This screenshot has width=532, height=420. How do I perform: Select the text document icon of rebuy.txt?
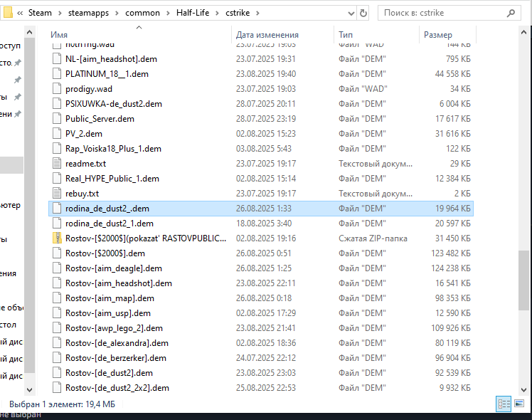[x=57, y=194]
